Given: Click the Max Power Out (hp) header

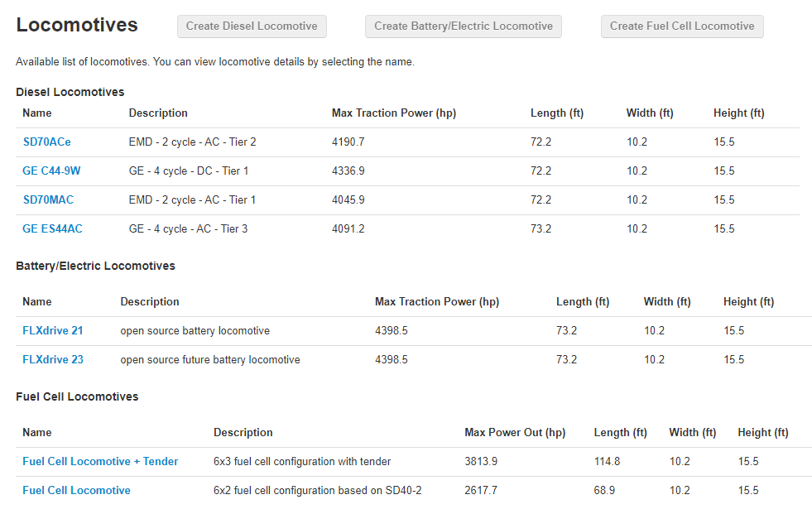Looking at the screenshot, I should pyautogui.click(x=515, y=432).
